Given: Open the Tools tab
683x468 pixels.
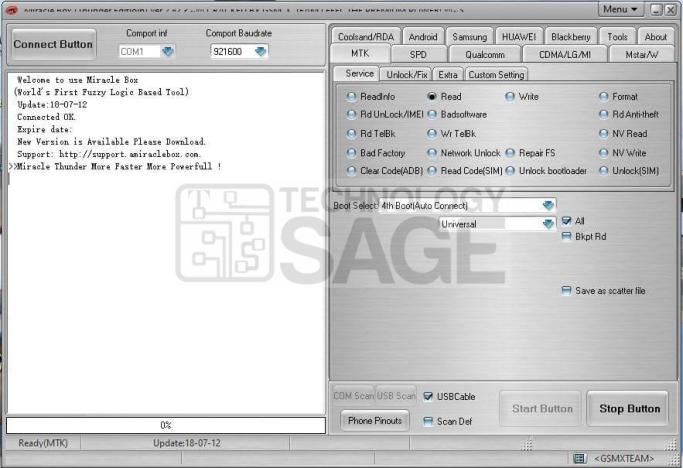Looking at the screenshot, I should [617, 37].
